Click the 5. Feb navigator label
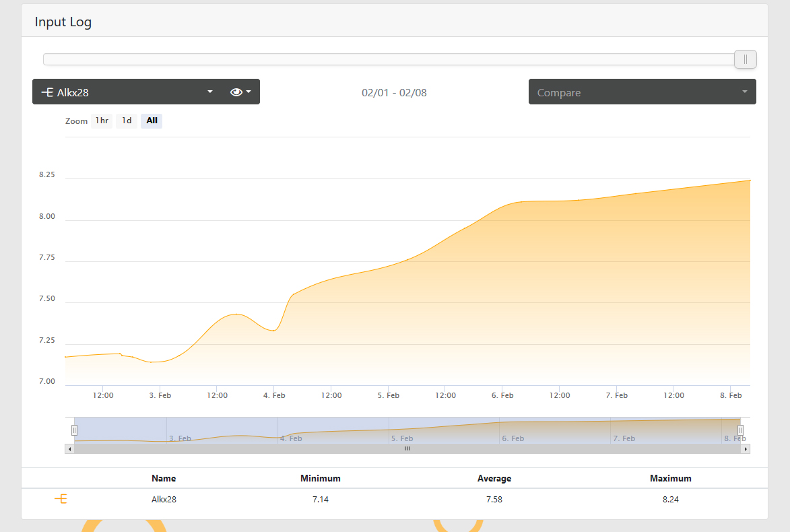The image size is (790, 532). click(402, 438)
